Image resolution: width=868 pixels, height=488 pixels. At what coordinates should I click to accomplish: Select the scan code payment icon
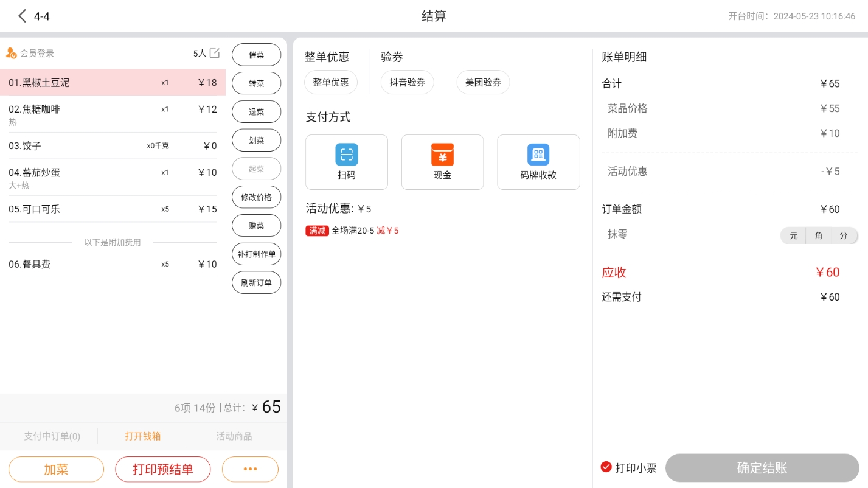tap(346, 155)
